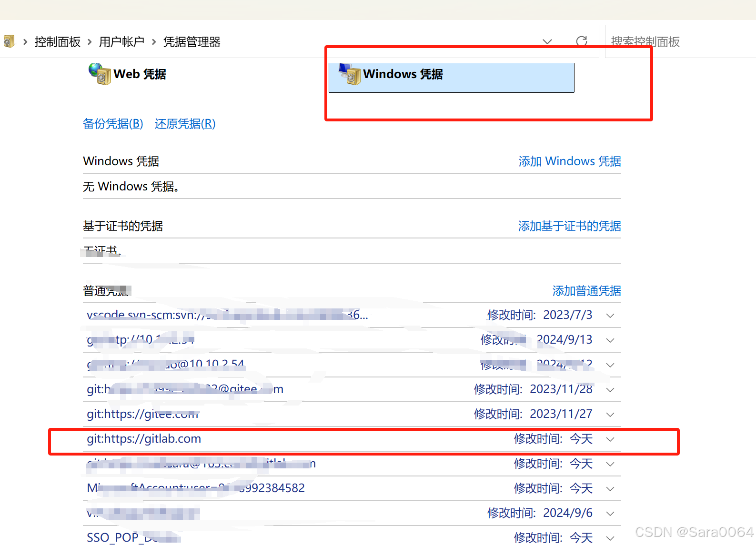Select the Web 凭据 vault icon

(x=100, y=74)
